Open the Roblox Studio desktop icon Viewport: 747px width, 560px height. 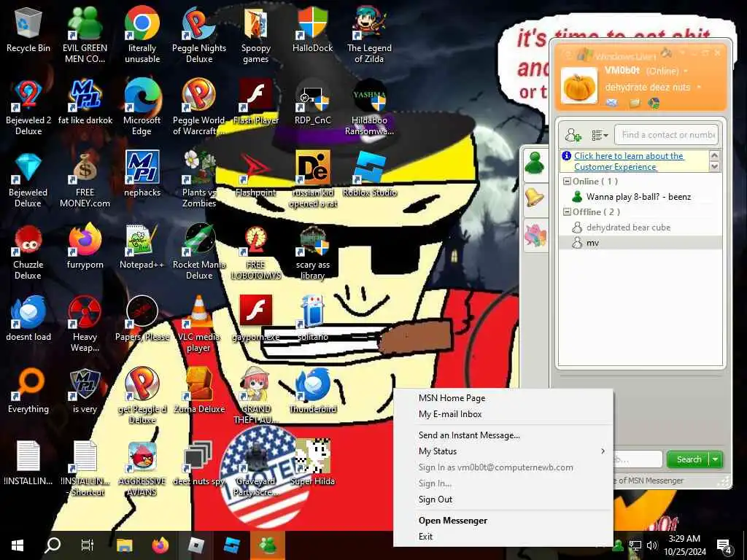(369, 174)
